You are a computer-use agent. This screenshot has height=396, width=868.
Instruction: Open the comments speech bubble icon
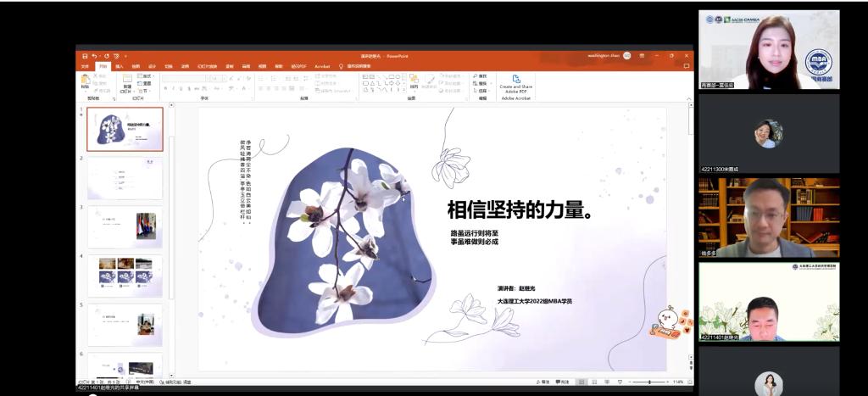tap(686, 65)
